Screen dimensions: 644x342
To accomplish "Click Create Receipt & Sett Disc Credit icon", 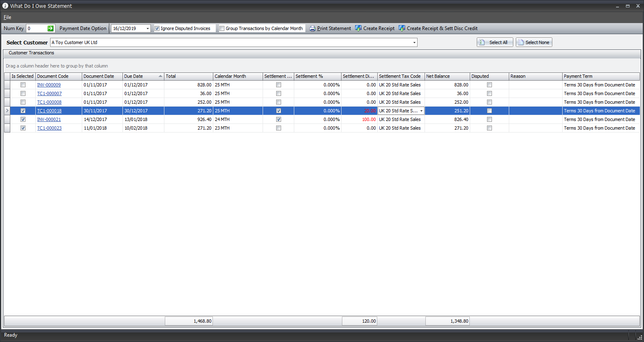I will click(x=402, y=28).
